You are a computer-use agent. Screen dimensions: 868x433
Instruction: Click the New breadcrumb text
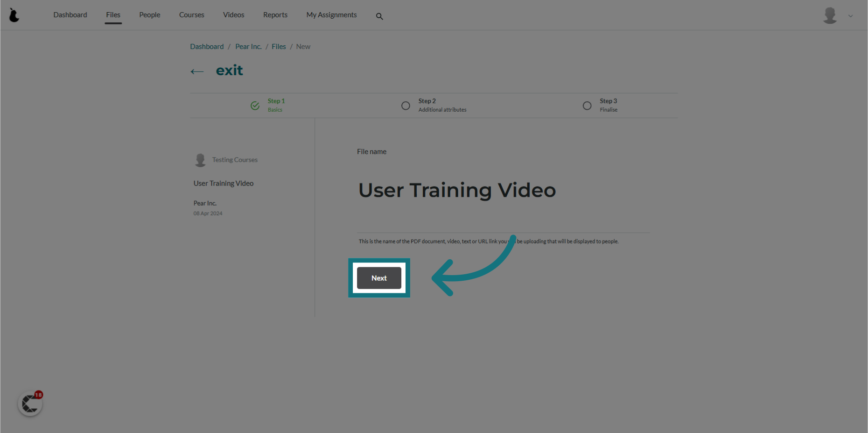pyautogui.click(x=303, y=47)
